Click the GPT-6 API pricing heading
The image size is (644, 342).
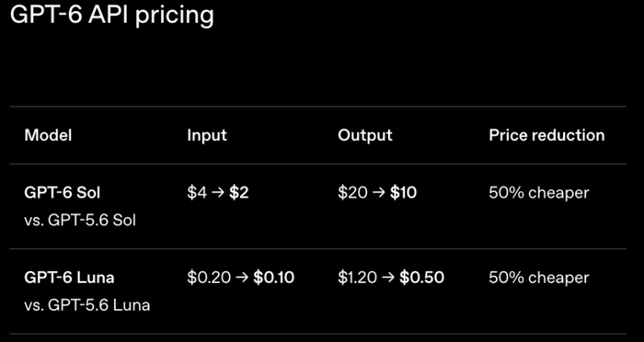(111, 16)
